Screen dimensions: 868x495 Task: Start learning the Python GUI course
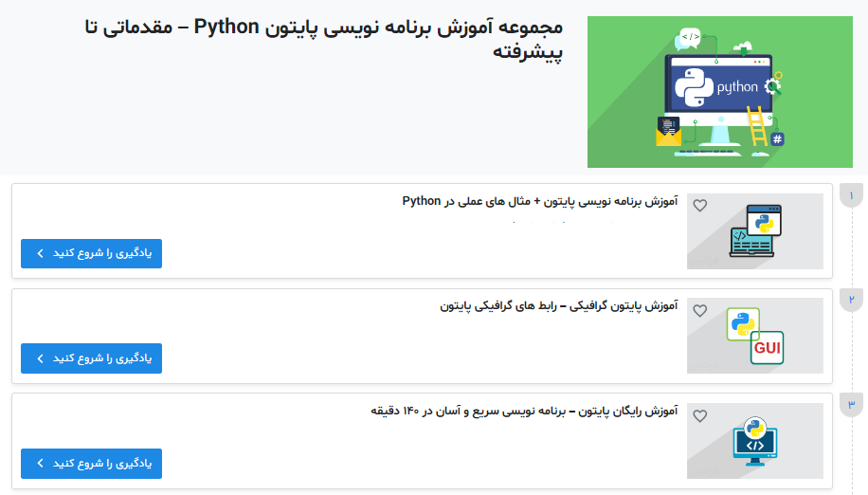click(92, 358)
